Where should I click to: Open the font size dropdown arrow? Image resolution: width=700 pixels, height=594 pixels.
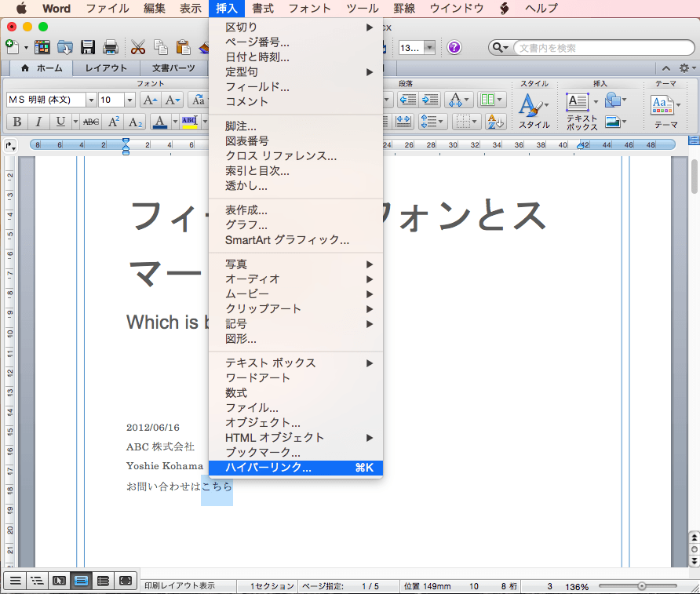point(129,100)
